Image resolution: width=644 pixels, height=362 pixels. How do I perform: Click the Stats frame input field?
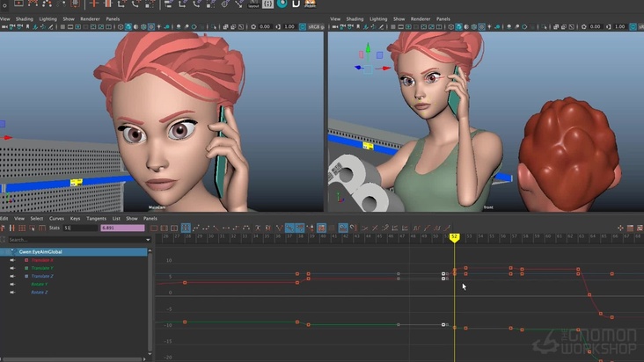pyautogui.click(x=78, y=228)
